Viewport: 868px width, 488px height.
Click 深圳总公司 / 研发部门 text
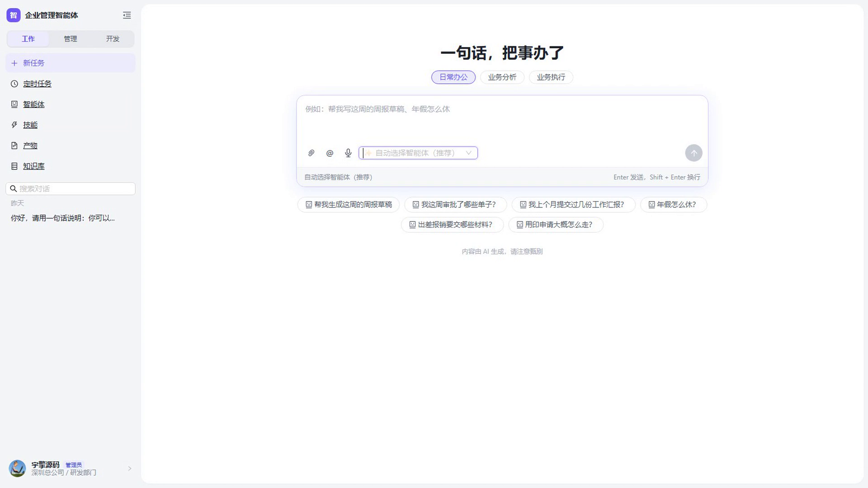click(x=64, y=473)
